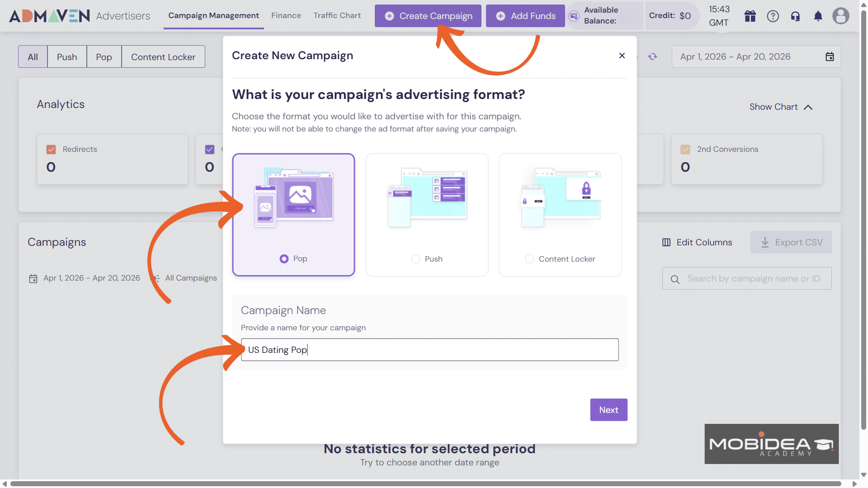The height and width of the screenshot is (488, 868).
Task: Click the search by campaign name field
Action: click(x=747, y=279)
